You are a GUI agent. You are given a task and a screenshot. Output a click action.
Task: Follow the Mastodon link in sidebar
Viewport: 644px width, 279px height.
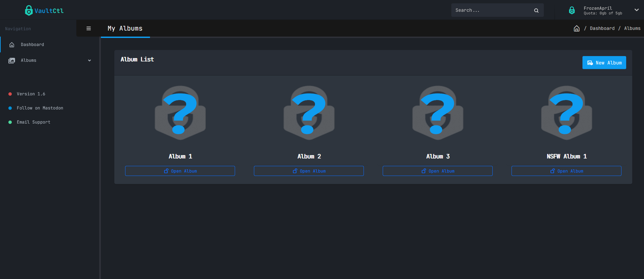[x=40, y=108]
